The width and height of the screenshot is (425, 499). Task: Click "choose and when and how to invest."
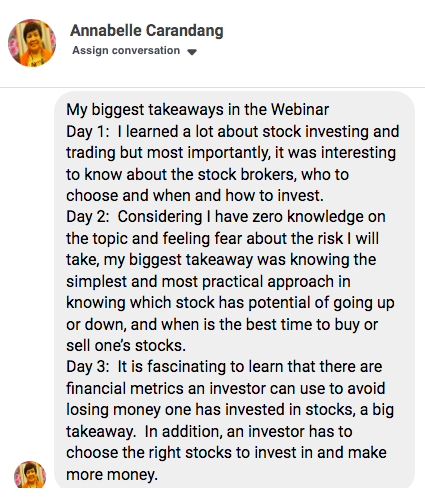(x=195, y=196)
